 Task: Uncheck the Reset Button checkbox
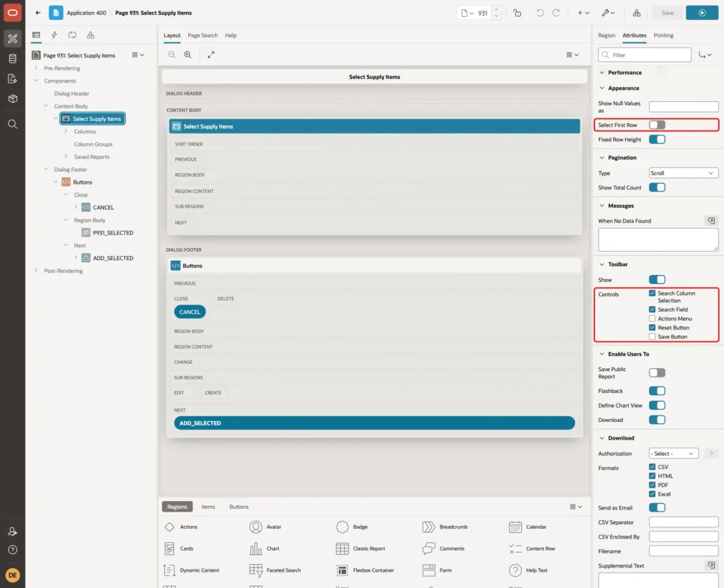point(652,327)
